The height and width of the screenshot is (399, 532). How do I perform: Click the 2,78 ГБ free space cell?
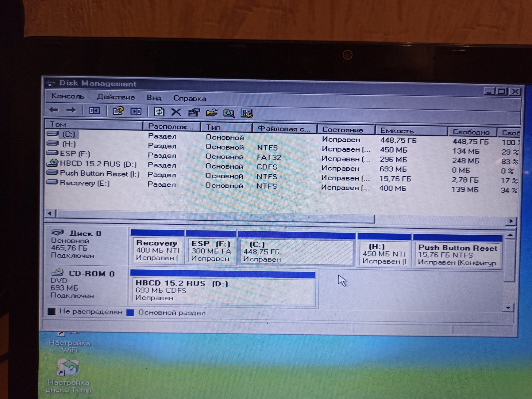[x=465, y=180]
